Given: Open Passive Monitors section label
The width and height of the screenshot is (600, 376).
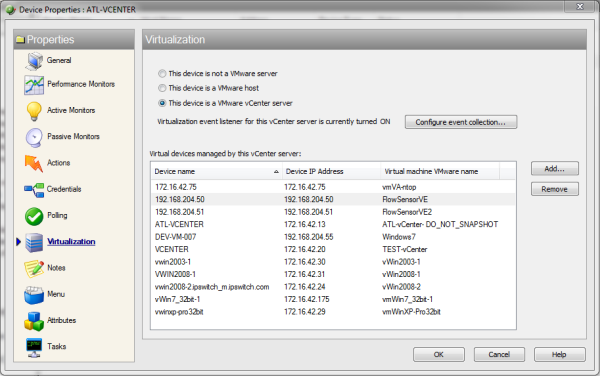Looking at the screenshot, I should coord(73,136).
